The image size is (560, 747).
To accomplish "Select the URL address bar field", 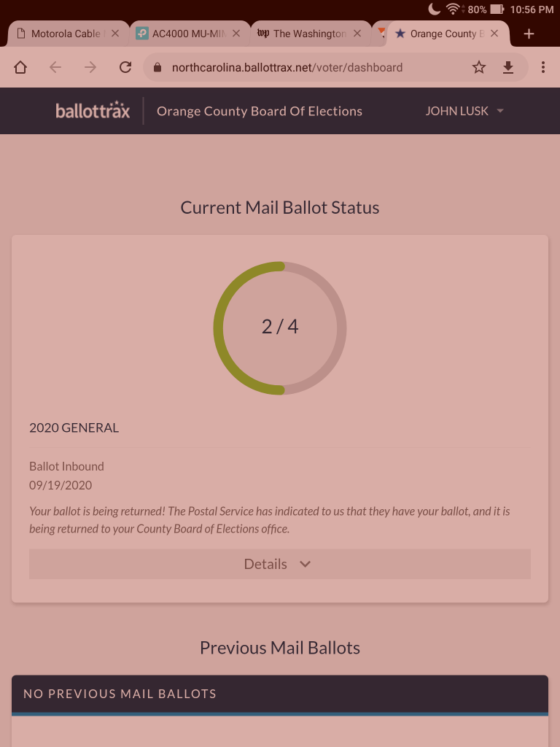I will (306, 67).
